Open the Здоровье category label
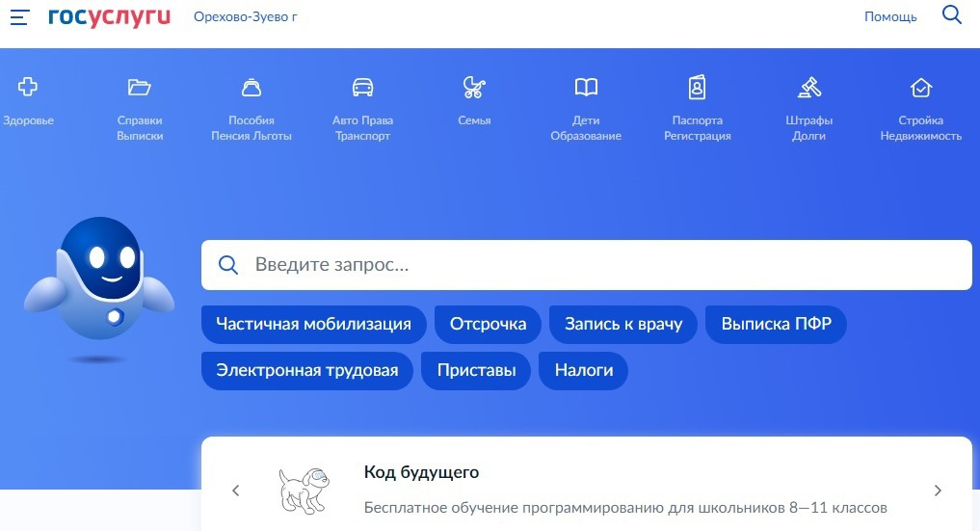980x531 pixels. click(28, 119)
